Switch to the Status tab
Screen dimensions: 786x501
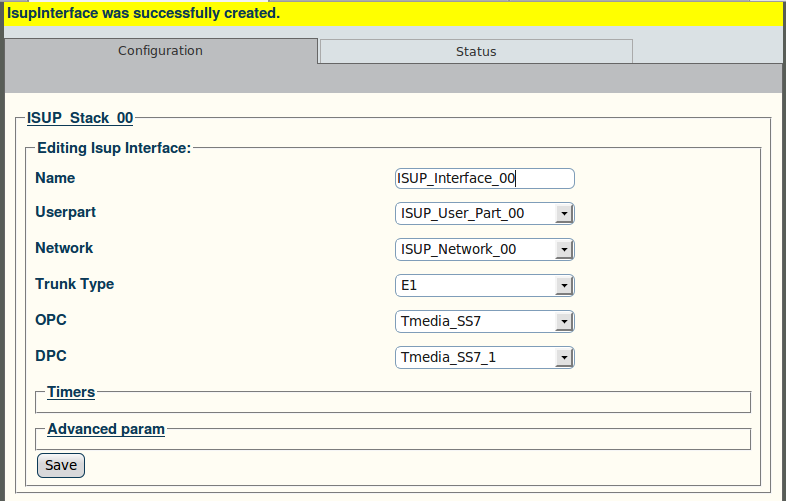pos(476,51)
